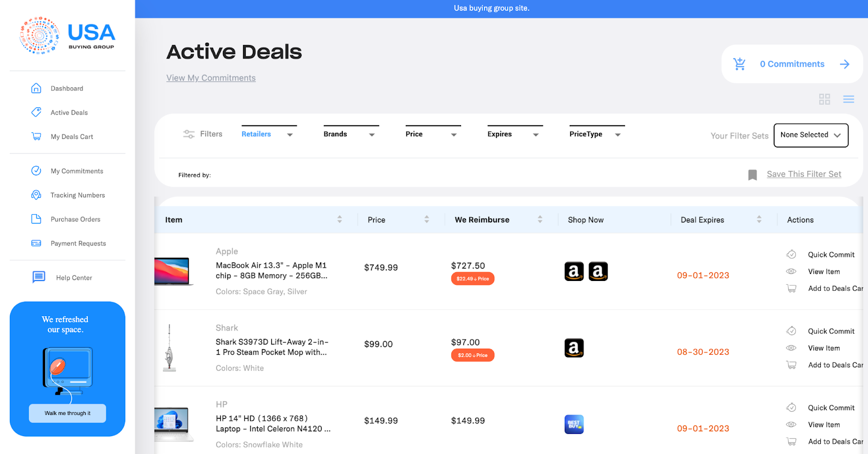Click the HP 14" HD Laptop product title

coord(273,423)
